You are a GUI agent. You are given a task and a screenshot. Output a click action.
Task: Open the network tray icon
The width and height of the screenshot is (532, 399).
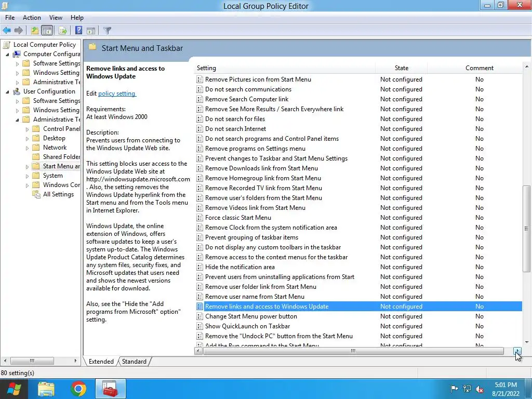[x=467, y=389]
